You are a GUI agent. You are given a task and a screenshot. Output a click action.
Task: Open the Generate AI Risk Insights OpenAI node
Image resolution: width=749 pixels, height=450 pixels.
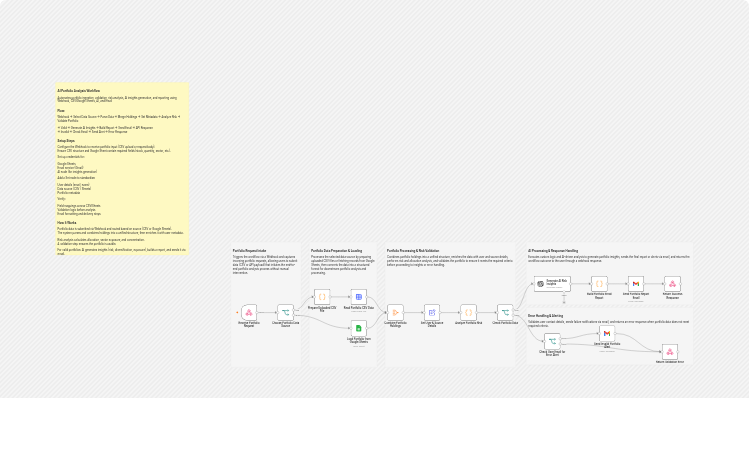point(552,284)
